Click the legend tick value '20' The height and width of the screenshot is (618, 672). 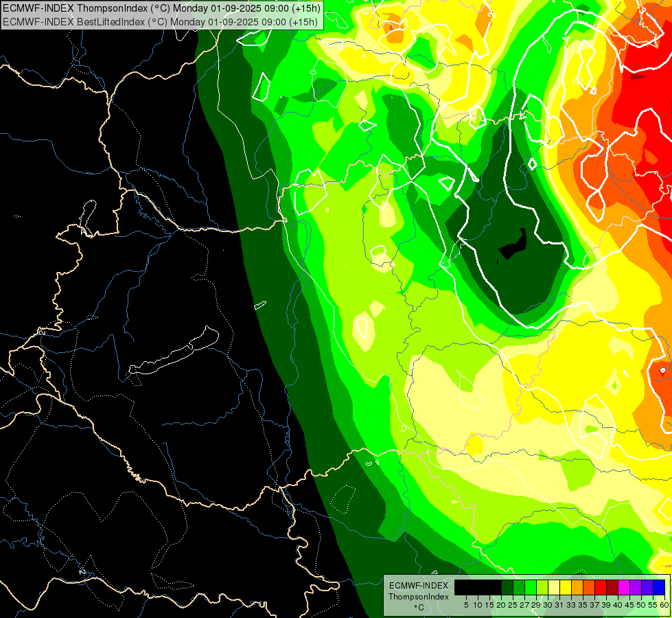(x=501, y=605)
